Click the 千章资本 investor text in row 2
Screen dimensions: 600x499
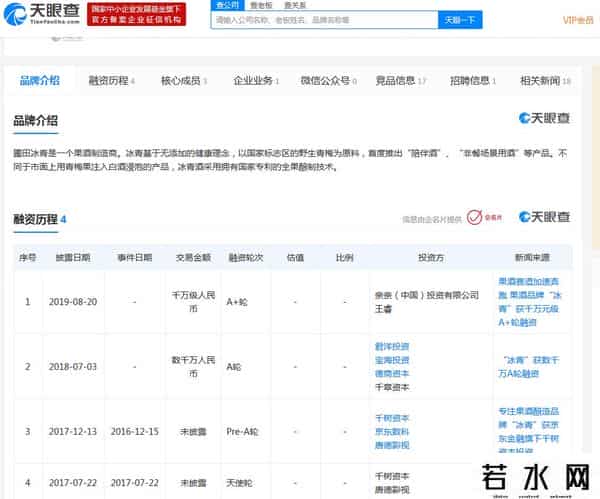(x=392, y=387)
